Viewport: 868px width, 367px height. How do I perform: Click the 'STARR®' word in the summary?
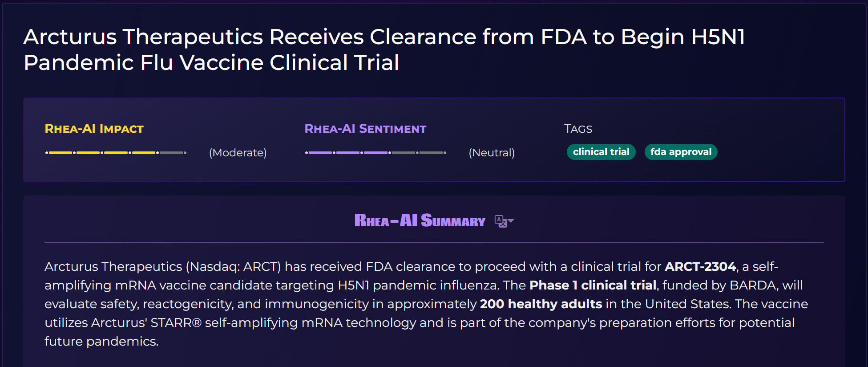(176, 322)
